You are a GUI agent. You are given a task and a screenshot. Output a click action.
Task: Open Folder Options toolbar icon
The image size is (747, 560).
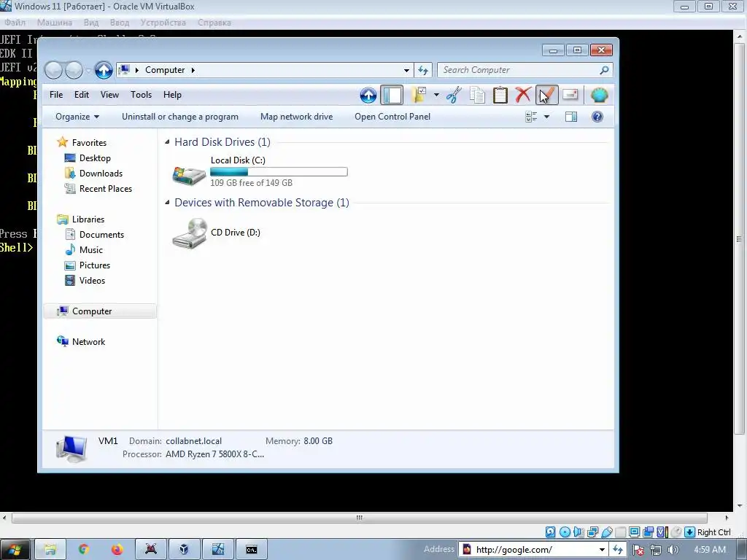tap(419, 95)
